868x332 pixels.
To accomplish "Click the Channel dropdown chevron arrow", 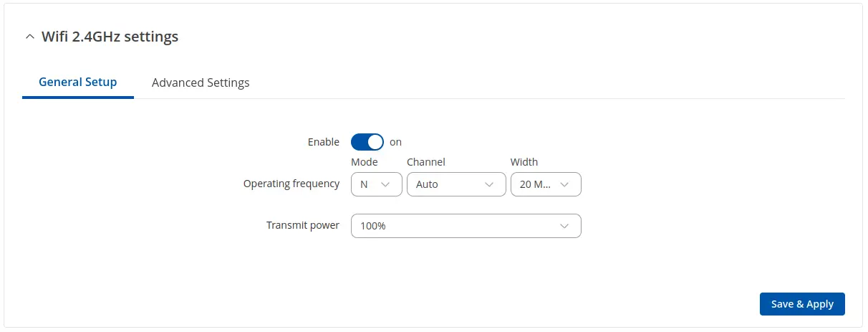I will coord(490,184).
